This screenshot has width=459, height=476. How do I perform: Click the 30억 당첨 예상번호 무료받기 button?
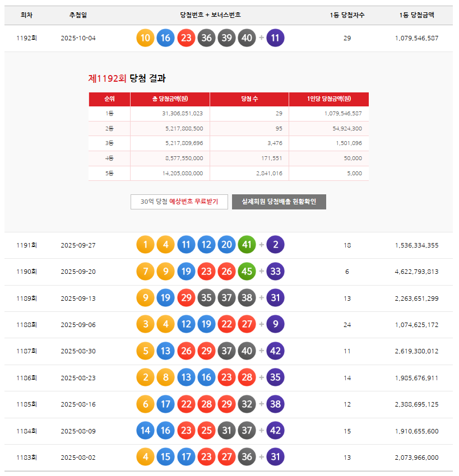(x=179, y=202)
